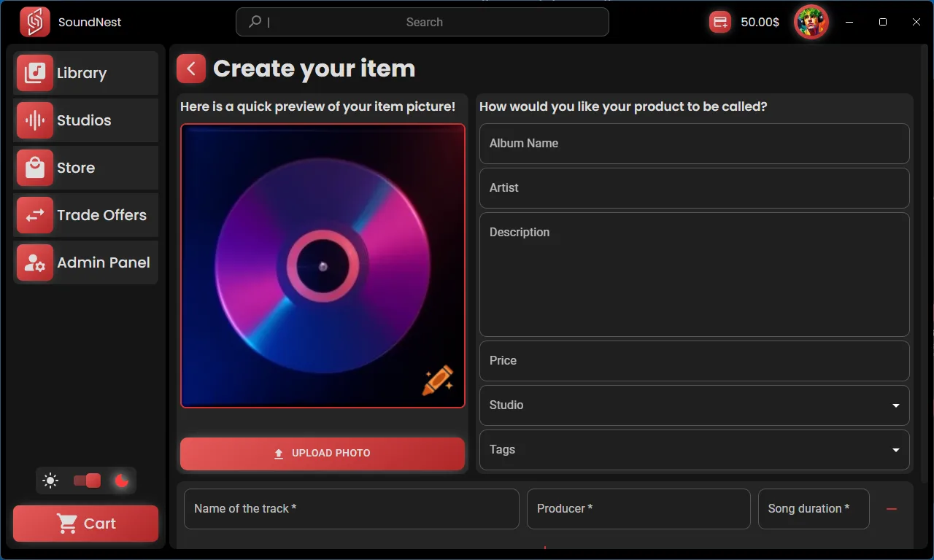This screenshot has height=560, width=934.
Task: Click the Admin Panel user-gear icon
Action: pyautogui.click(x=35, y=262)
